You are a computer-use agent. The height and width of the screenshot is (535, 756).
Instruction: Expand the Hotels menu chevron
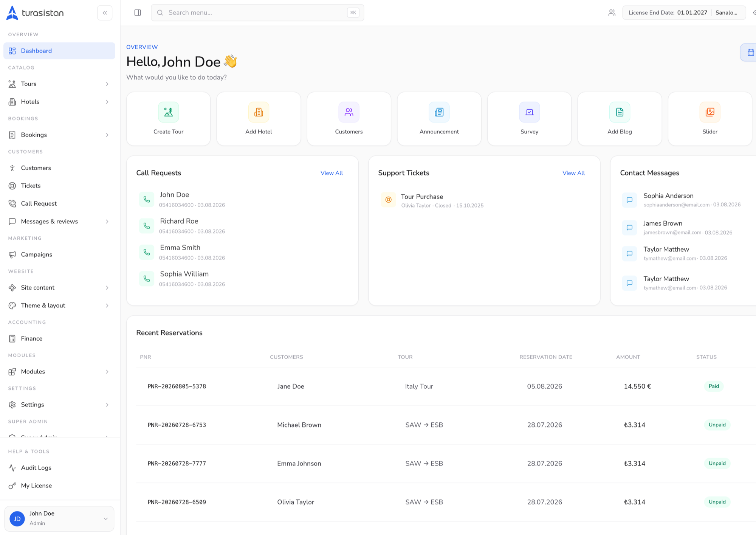[107, 102]
